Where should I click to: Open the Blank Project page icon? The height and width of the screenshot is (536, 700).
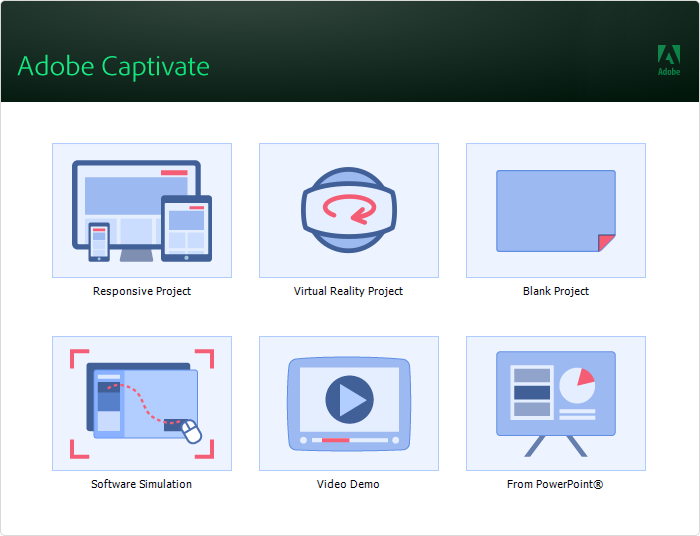click(556, 210)
